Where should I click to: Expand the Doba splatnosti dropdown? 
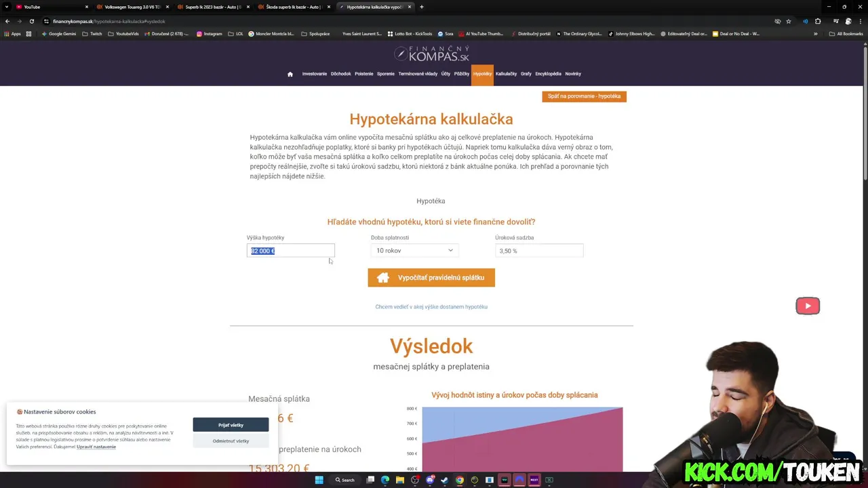(414, 251)
